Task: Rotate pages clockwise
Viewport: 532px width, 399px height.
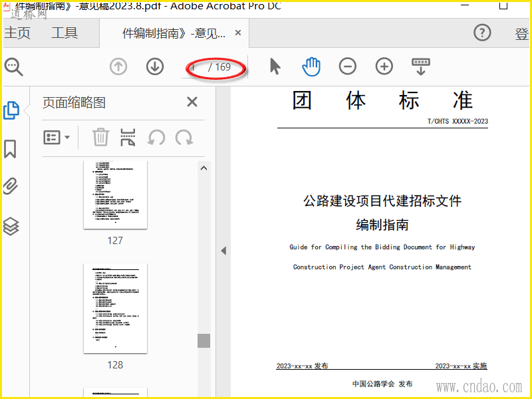Action: (x=184, y=138)
